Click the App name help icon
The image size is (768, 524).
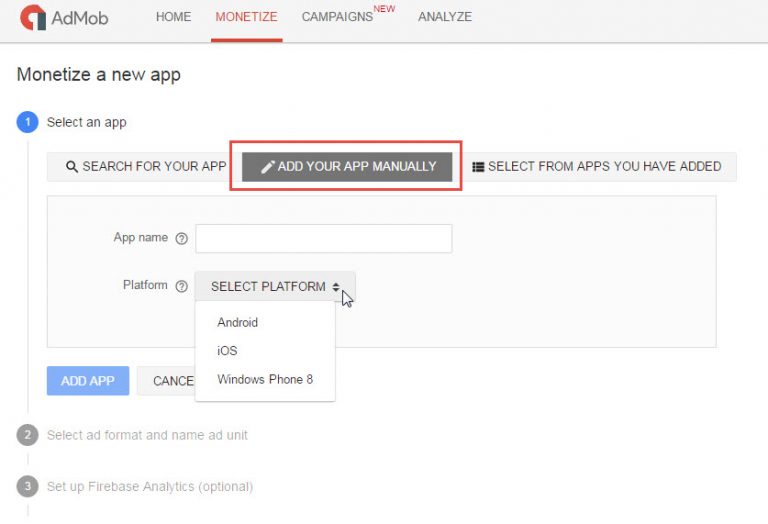[x=181, y=239]
